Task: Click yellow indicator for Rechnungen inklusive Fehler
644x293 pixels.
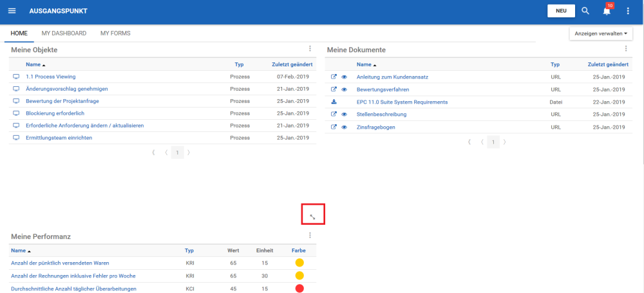Action: 299,276
